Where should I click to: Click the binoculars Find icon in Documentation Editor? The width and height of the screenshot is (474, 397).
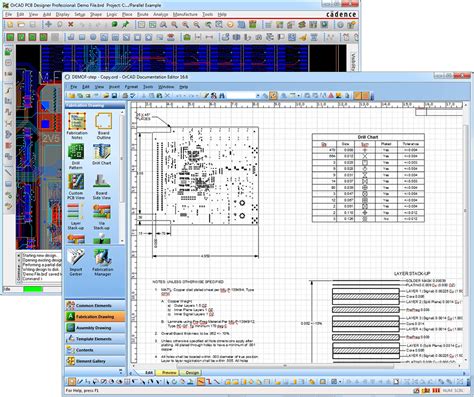tap(222, 96)
